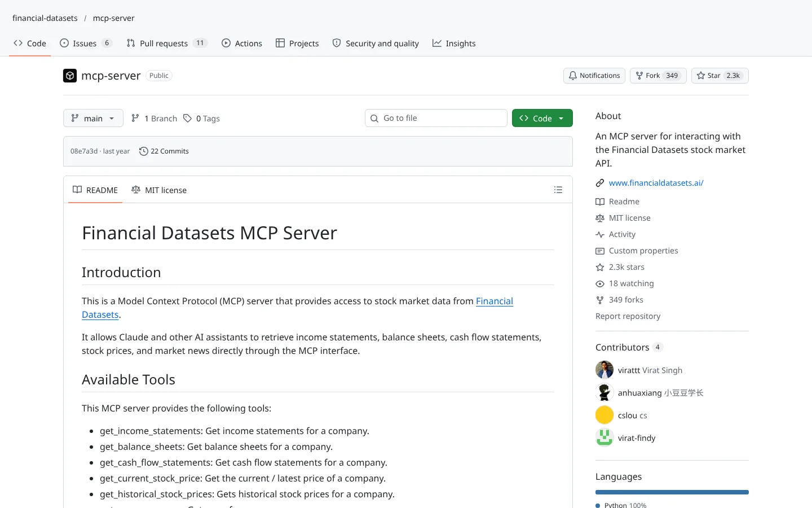Image resolution: width=812 pixels, height=508 pixels.
Task: Select the MIT license tab above README
Action: point(159,190)
